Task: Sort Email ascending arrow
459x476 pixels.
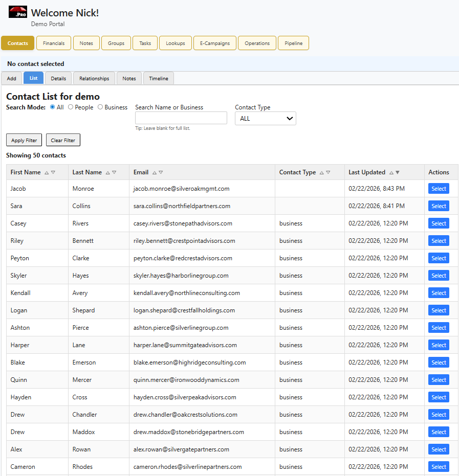Action: [x=155, y=172]
